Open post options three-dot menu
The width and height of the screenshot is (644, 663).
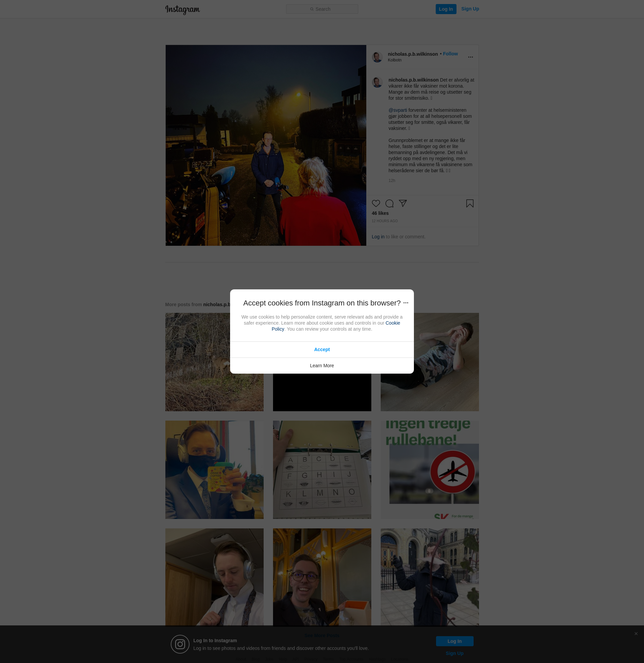coord(470,57)
